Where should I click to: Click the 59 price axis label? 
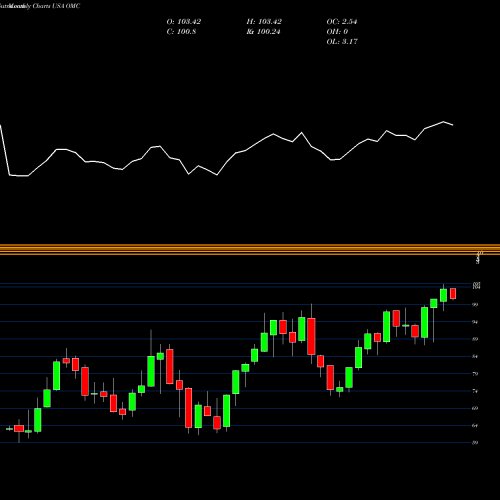tap(475, 443)
